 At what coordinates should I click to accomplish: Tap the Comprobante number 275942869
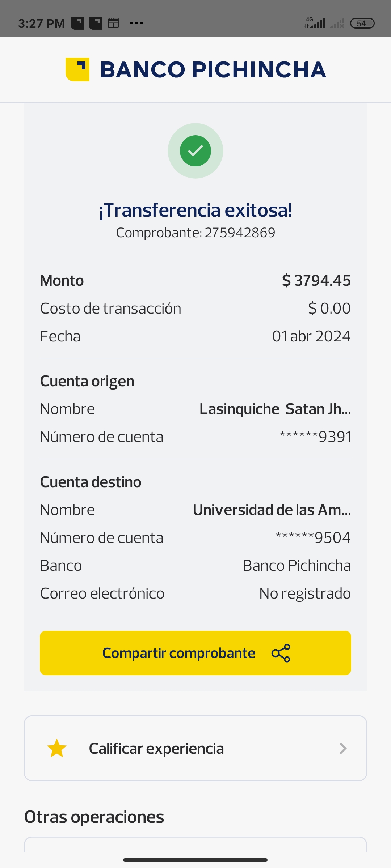point(240,233)
